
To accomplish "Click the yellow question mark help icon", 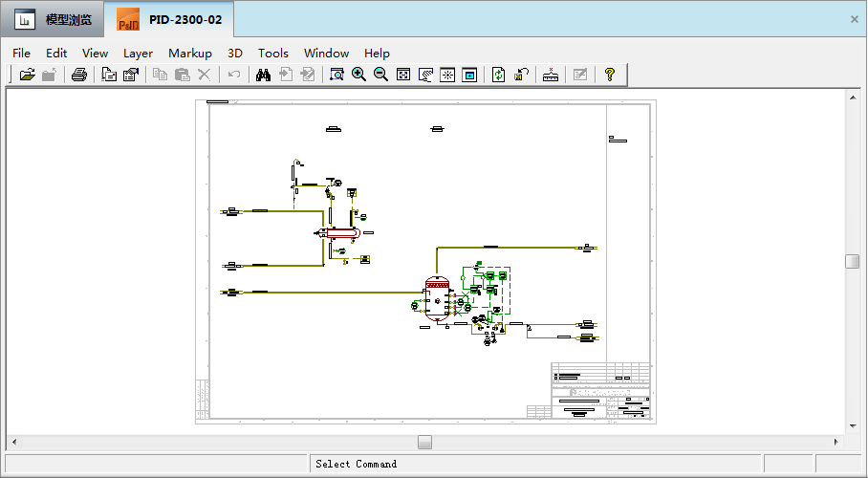I will tap(610, 75).
